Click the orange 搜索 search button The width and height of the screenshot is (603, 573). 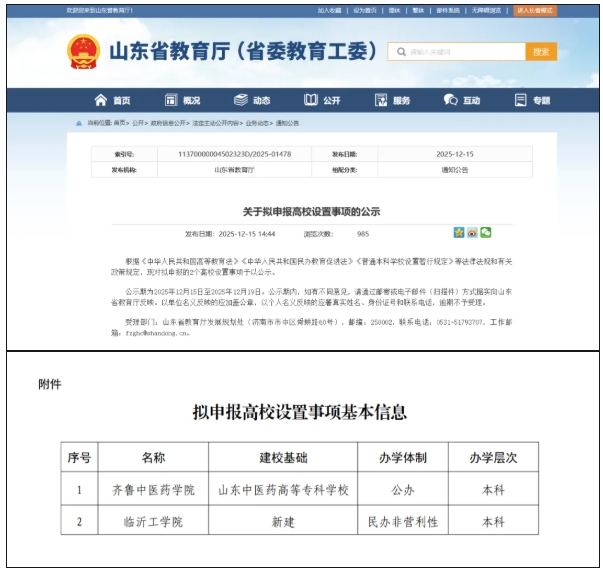point(541,52)
